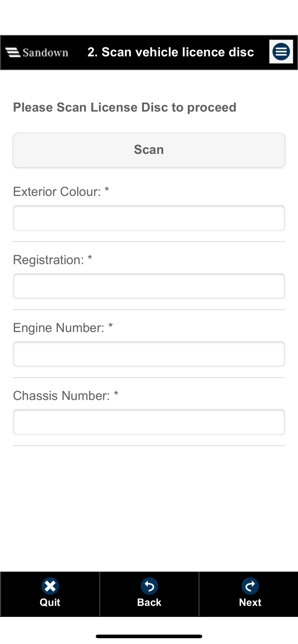Focus the Exterior Colour input field
Viewport: 298px width, 644px height.
(x=149, y=218)
